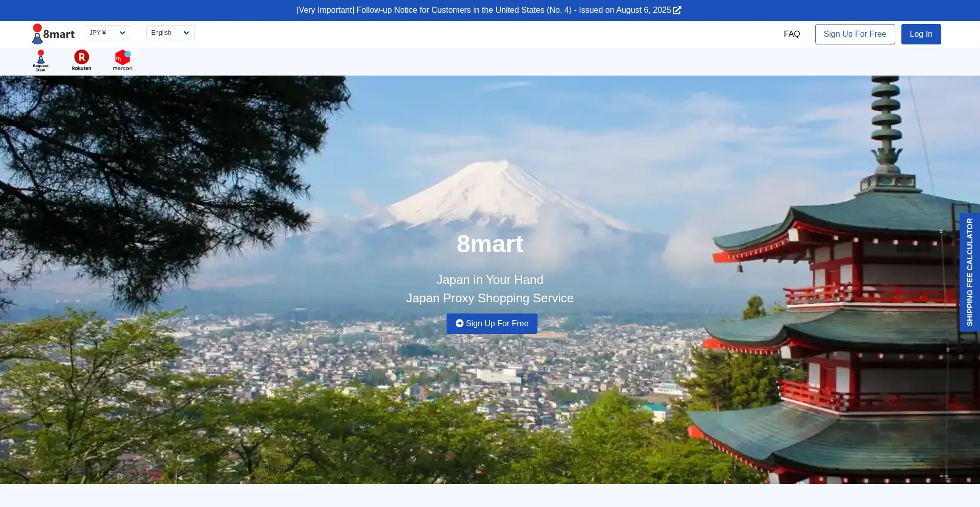Open the Rakuten store icon

coord(82,57)
